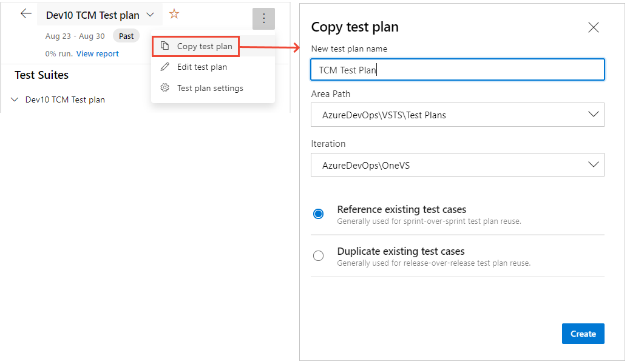Close the Copy test plan dialog with X
Screen dimensions: 627x364
tap(593, 27)
